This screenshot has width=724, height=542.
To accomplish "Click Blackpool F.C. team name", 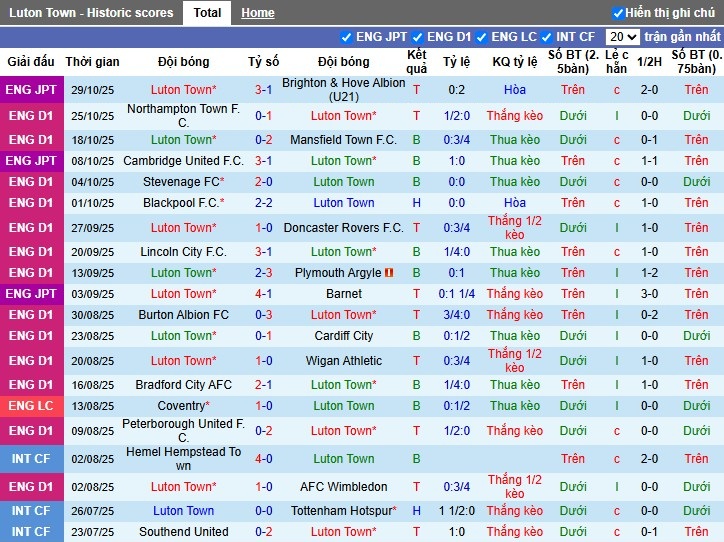I will point(181,203).
